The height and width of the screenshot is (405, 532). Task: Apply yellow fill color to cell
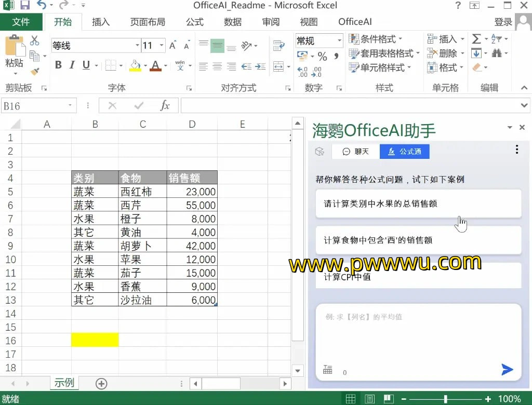[x=135, y=65]
